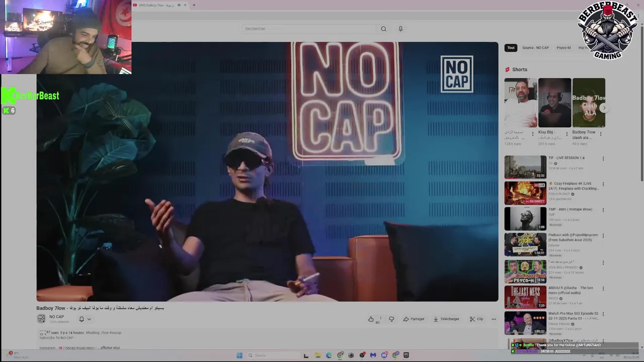This screenshot has width=644, height=362.
Task: Open the Cozy Fireplace 4K live video
Action: (525, 193)
